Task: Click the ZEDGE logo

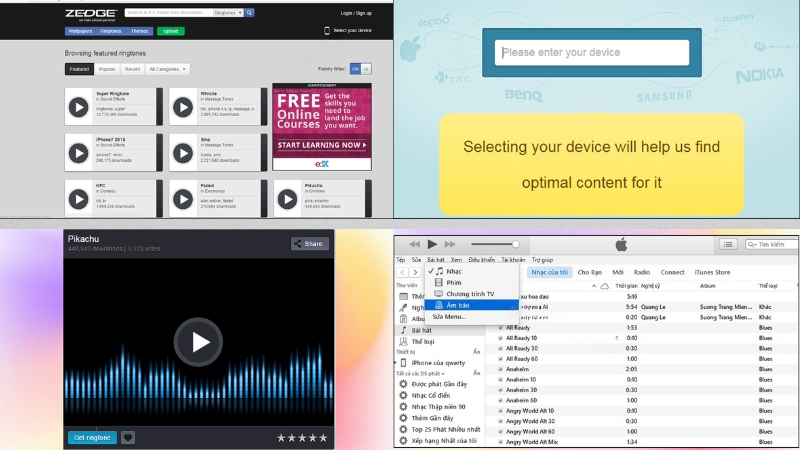Action: 91,14
